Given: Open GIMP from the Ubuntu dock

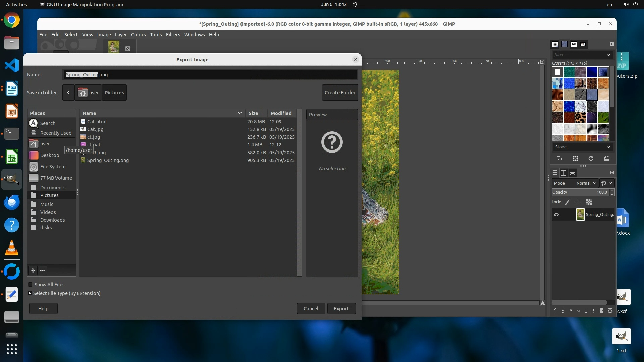Looking at the screenshot, I should click(x=12, y=179).
